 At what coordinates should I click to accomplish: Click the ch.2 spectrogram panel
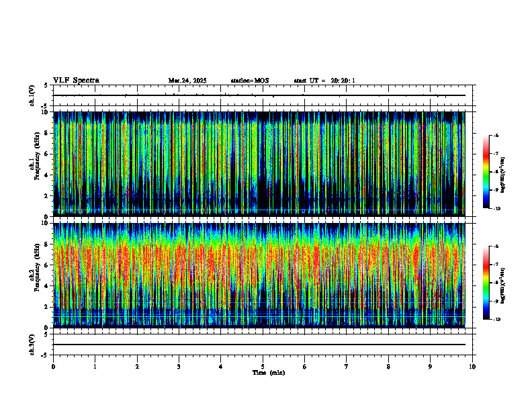tap(259, 275)
